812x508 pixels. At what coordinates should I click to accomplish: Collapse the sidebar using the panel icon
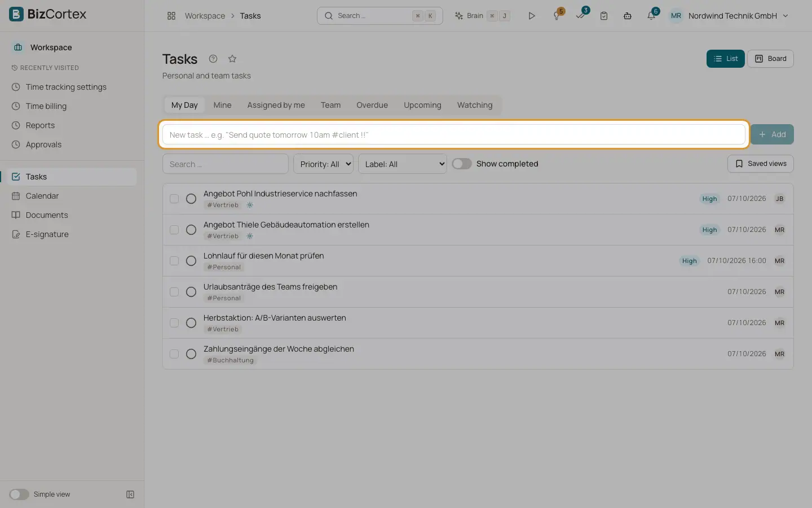click(130, 494)
